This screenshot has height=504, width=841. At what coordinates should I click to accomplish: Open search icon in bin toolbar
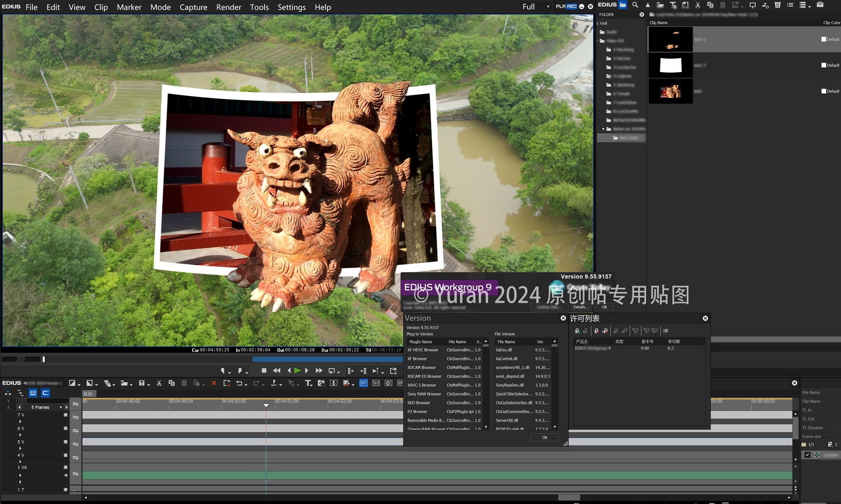(635, 5)
